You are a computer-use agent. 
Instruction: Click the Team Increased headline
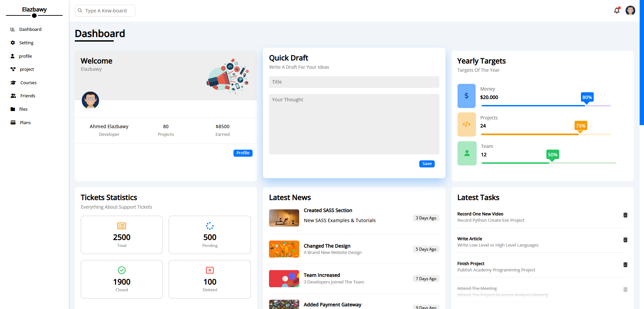coord(322,275)
